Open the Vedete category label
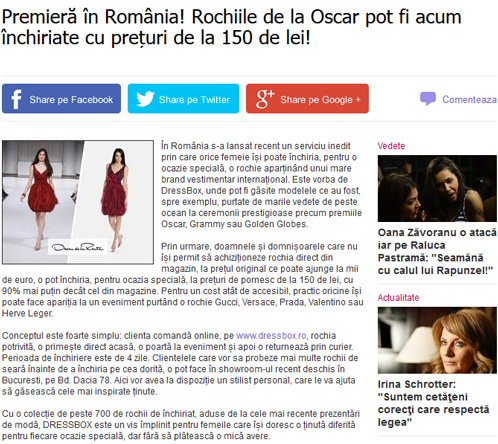The width and height of the screenshot is (498, 444). pos(391,146)
